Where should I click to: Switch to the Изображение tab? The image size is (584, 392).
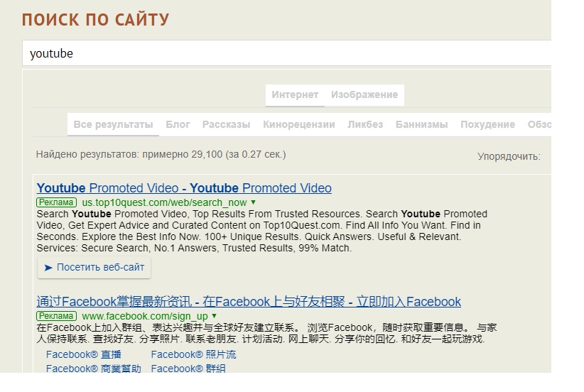tap(364, 95)
